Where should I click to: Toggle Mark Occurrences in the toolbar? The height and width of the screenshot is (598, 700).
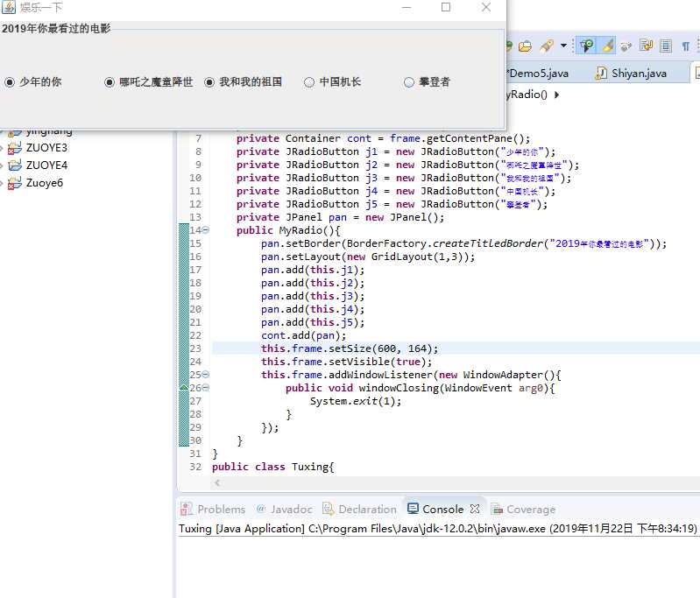point(586,46)
